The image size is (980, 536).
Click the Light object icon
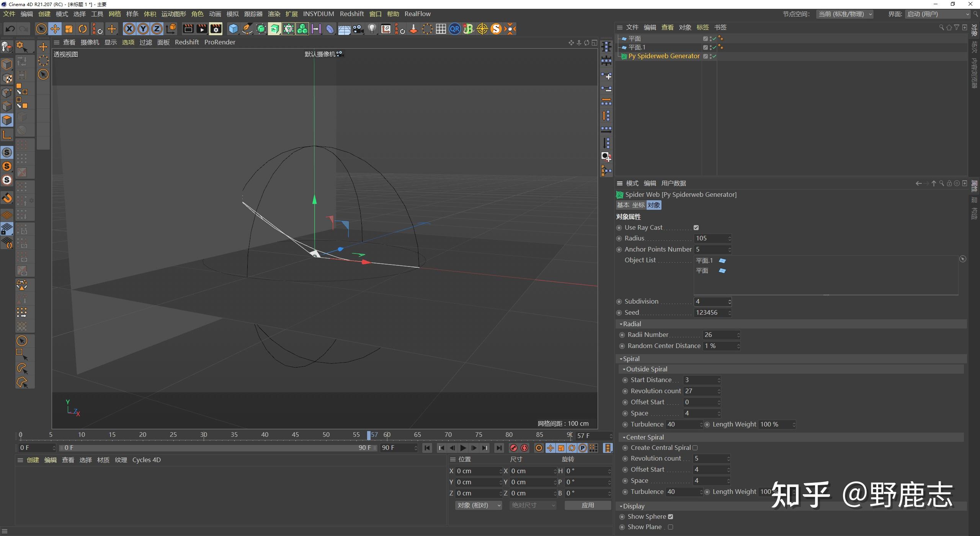tap(372, 29)
